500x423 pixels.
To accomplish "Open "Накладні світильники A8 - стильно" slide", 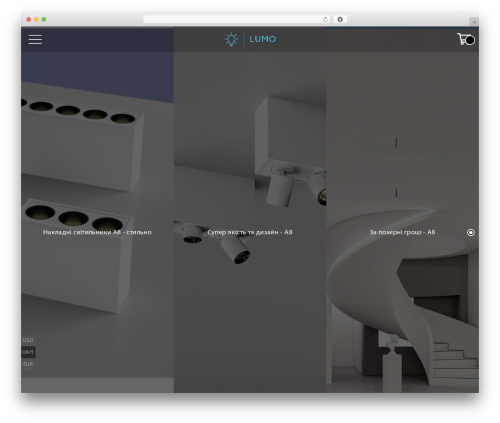I will [x=97, y=232].
